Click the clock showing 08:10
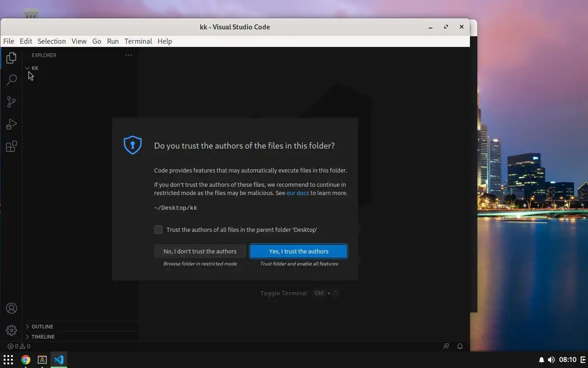Viewport: 588px width, 368px height. click(x=568, y=360)
